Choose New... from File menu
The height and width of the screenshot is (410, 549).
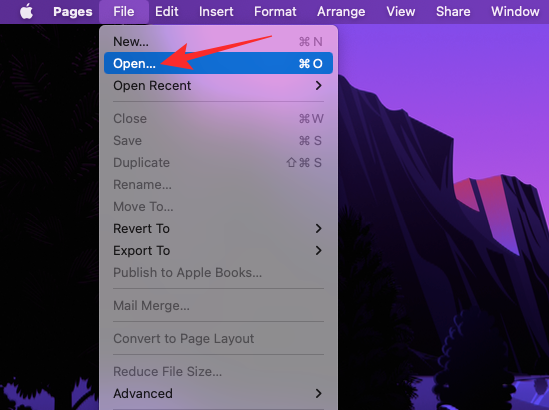click(x=218, y=42)
